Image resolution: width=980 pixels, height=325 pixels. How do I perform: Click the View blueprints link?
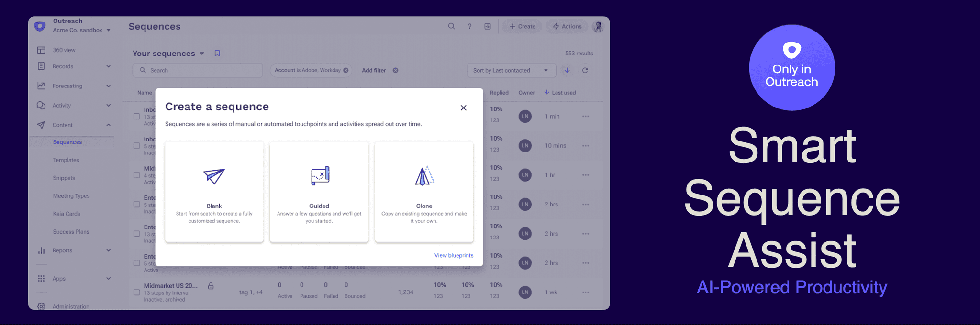pos(454,255)
